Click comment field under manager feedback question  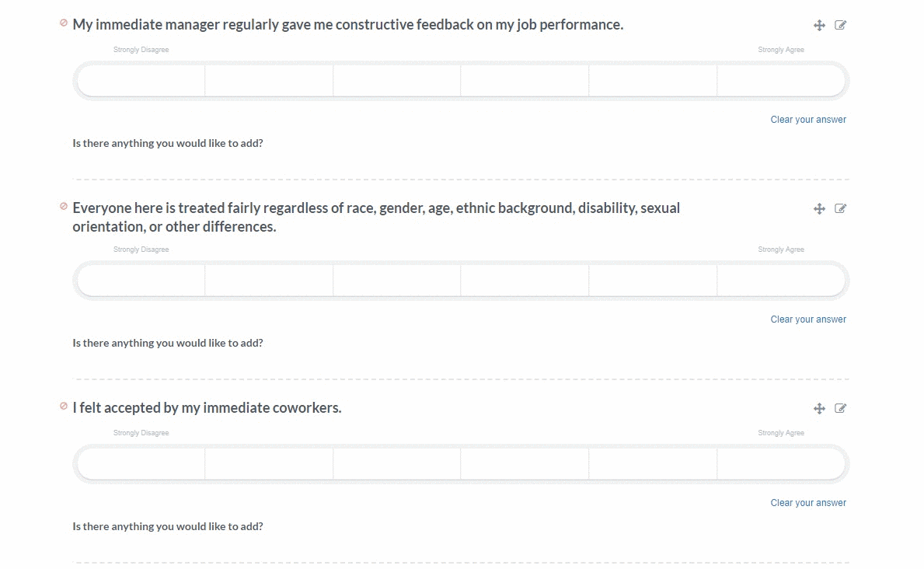pos(461,165)
